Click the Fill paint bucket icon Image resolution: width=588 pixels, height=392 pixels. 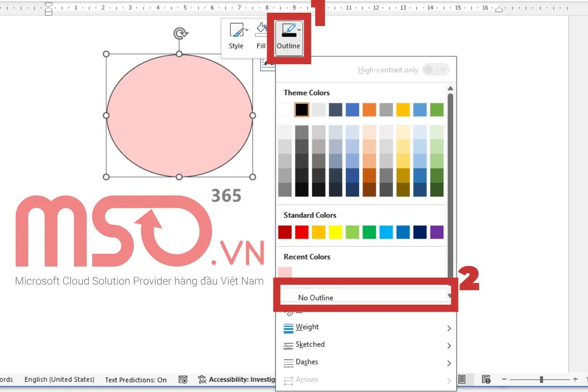pyautogui.click(x=261, y=31)
